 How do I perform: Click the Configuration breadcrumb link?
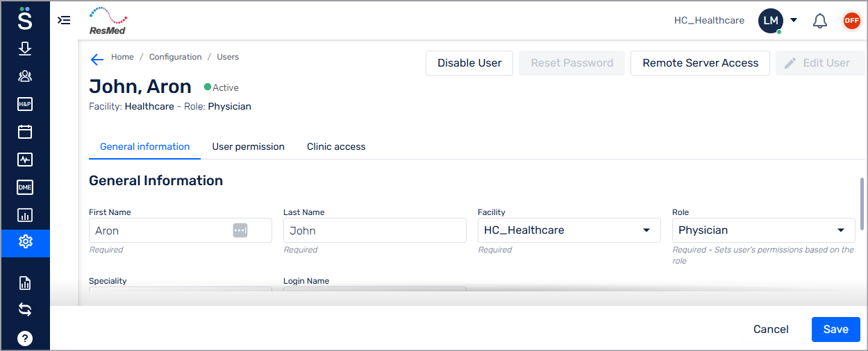[x=175, y=57]
